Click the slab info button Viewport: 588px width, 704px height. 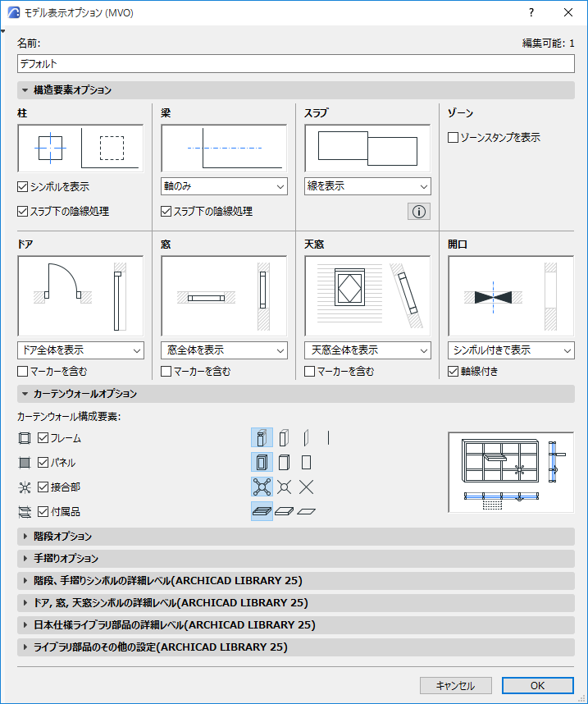click(419, 212)
